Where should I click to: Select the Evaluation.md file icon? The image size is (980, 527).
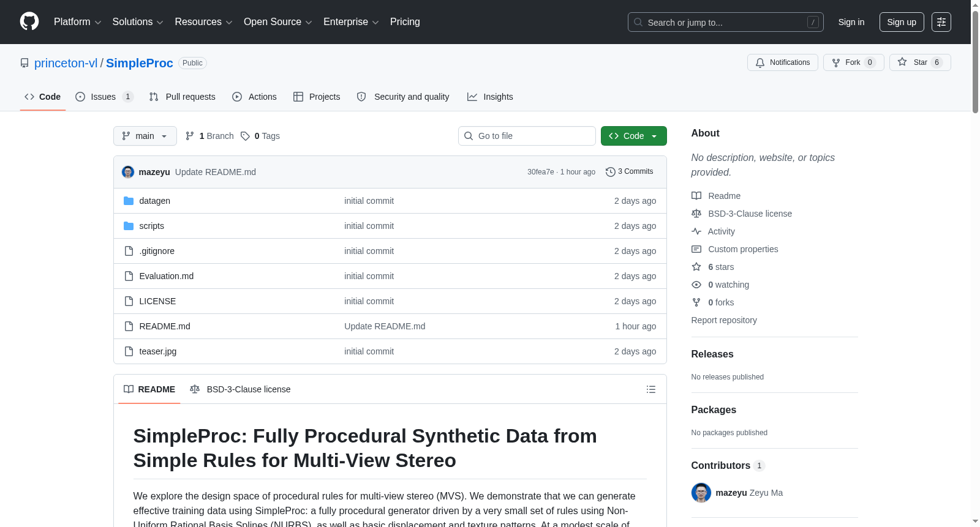point(129,276)
